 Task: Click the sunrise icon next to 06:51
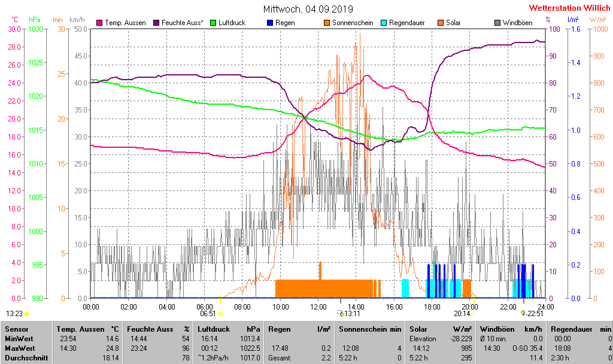pos(220,314)
